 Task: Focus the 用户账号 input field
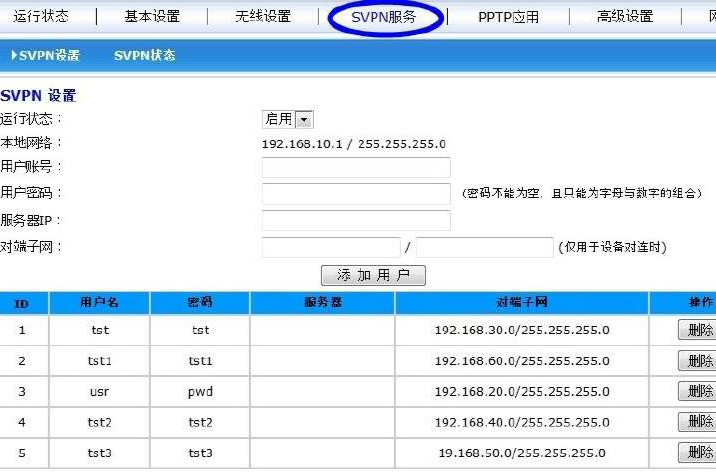click(356, 167)
